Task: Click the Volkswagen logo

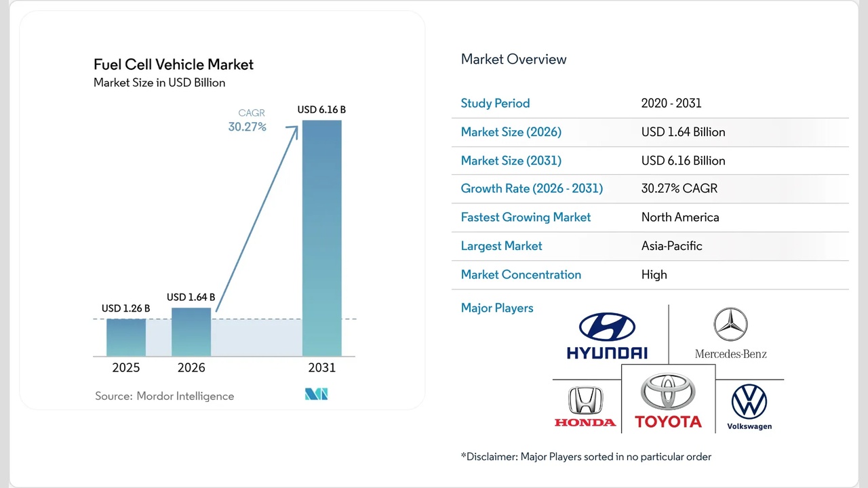Action: [749, 402]
